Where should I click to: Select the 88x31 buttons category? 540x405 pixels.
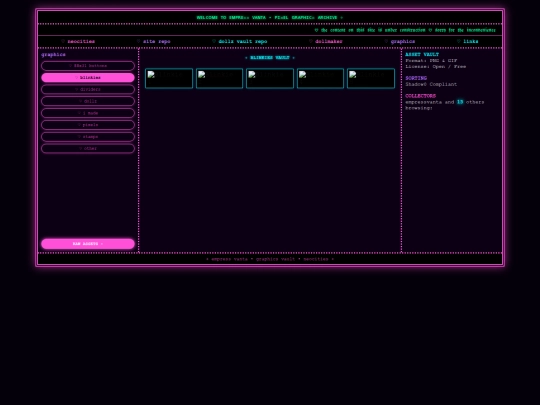point(88,66)
